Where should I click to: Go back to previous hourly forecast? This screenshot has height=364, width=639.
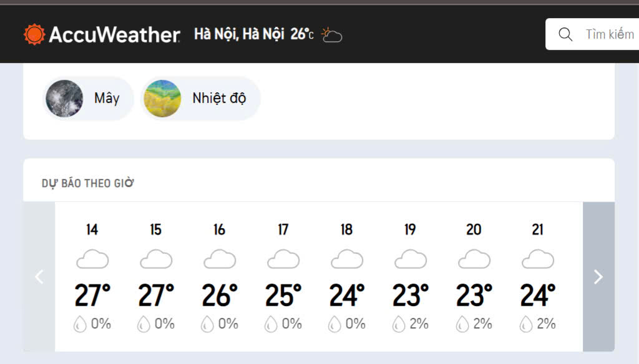[39, 277]
